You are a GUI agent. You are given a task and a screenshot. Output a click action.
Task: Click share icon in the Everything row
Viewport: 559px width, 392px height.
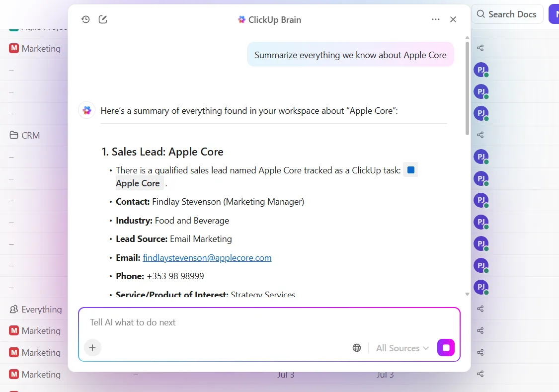480,309
